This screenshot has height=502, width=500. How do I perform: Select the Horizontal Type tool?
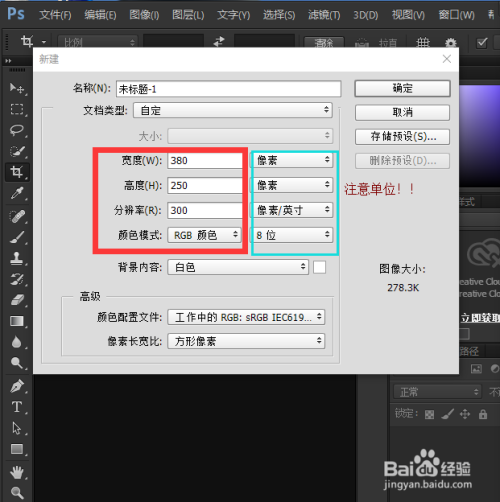point(17,407)
